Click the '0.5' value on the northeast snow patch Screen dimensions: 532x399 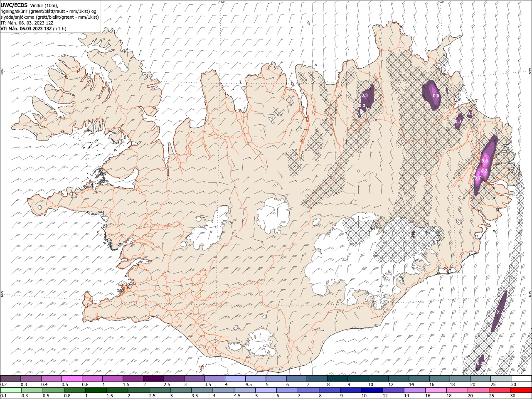[x=436, y=96]
